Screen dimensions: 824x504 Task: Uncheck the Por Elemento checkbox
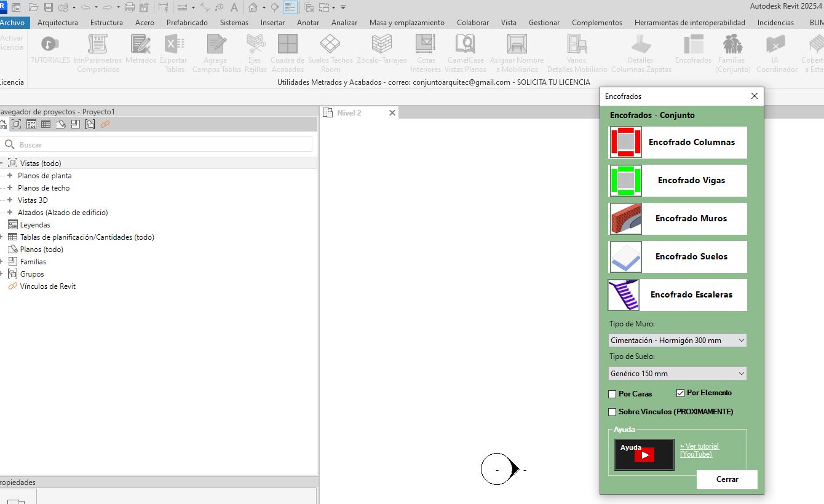coord(680,393)
